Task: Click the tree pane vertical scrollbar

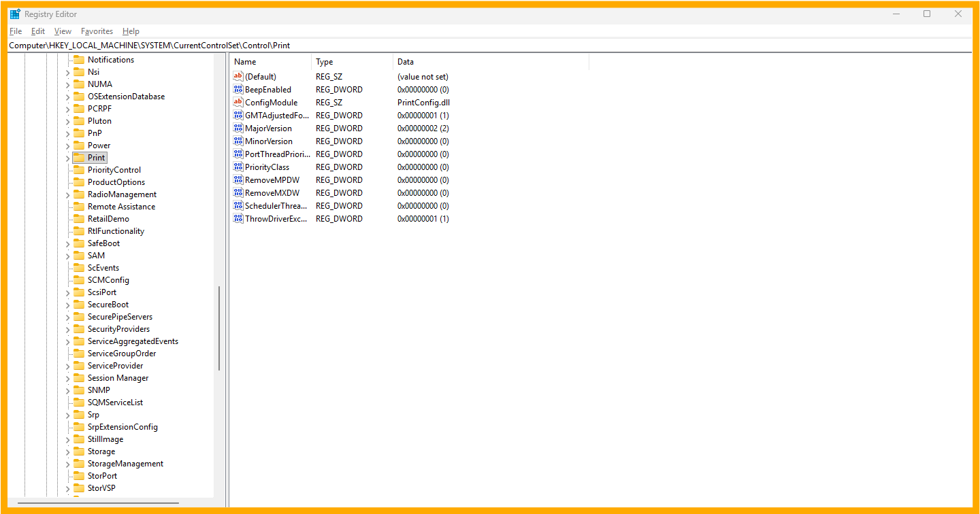Action: 219,328
